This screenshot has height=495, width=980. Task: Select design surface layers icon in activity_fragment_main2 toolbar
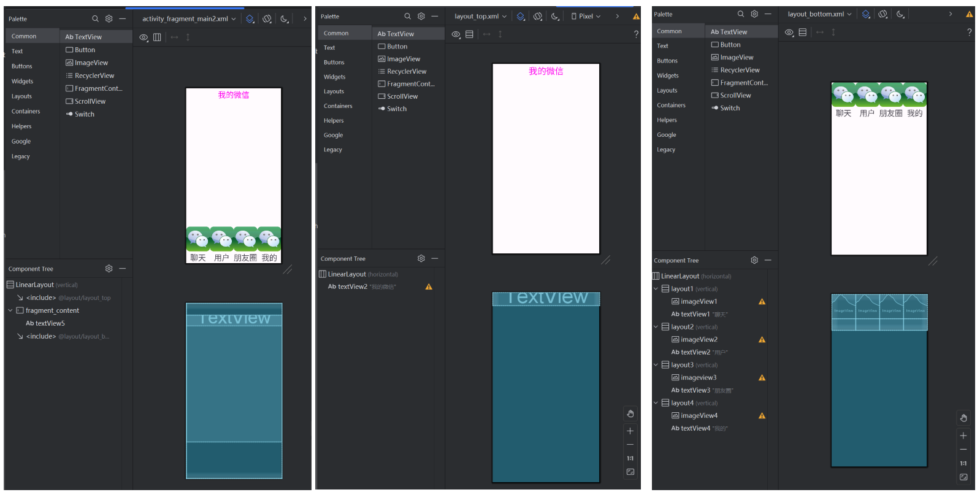pyautogui.click(x=250, y=19)
